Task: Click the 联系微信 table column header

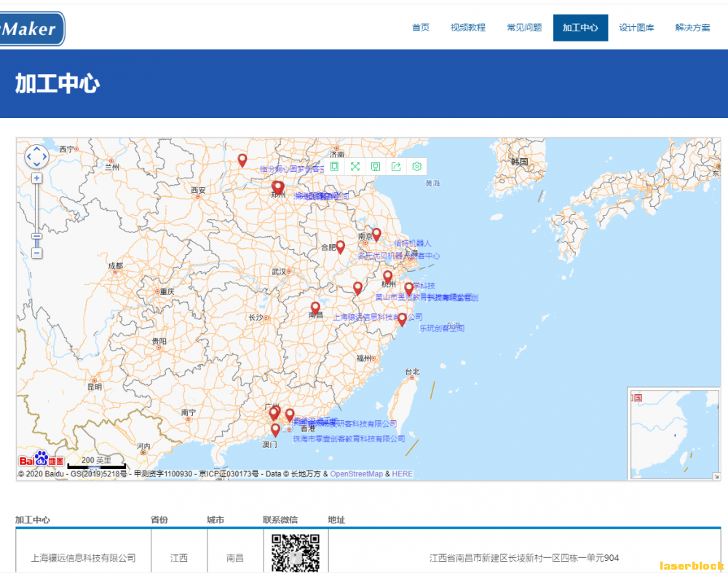Action: click(x=280, y=519)
